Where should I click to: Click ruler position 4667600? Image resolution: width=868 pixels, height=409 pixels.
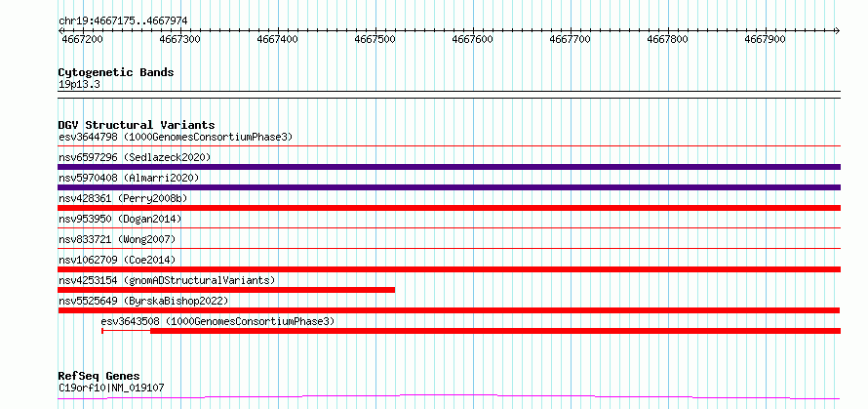point(473,39)
